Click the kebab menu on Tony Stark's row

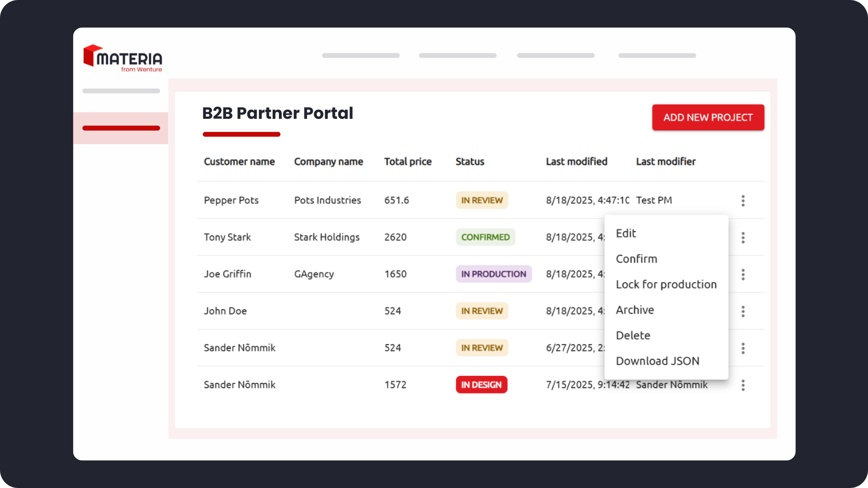pyautogui.click(x=743, y=237)
